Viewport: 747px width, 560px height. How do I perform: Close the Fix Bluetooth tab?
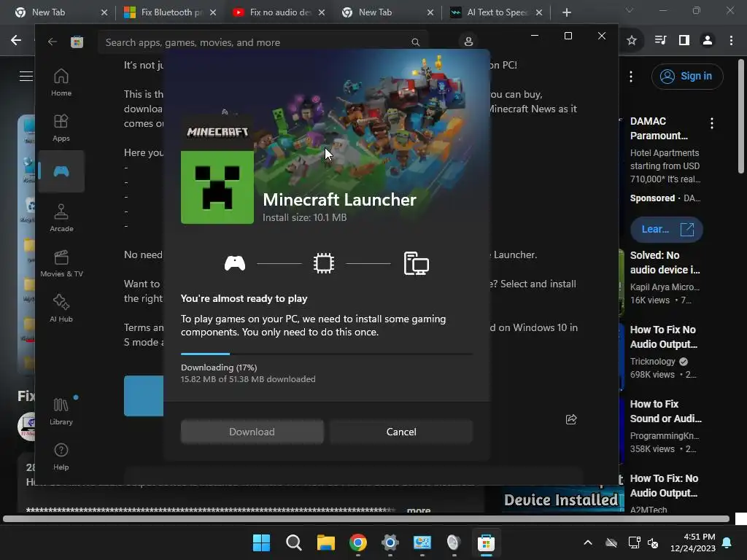point(213,12)
